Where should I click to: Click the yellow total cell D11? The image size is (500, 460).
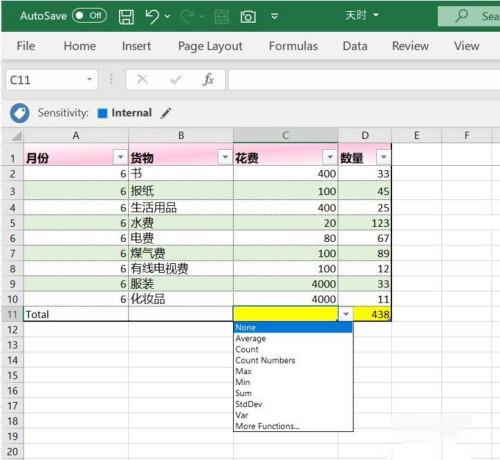pyautogui.click(x=372, y=314)
